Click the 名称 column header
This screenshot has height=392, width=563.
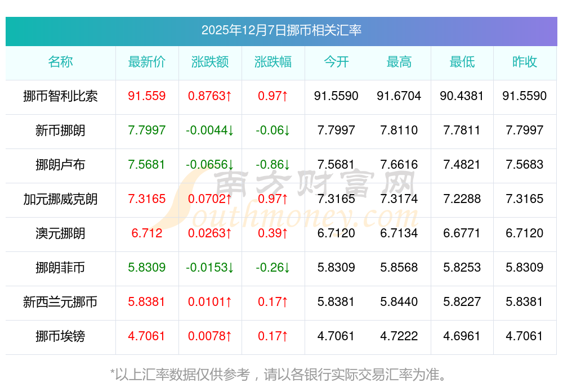pyautogui.click(x=60, y=62)
